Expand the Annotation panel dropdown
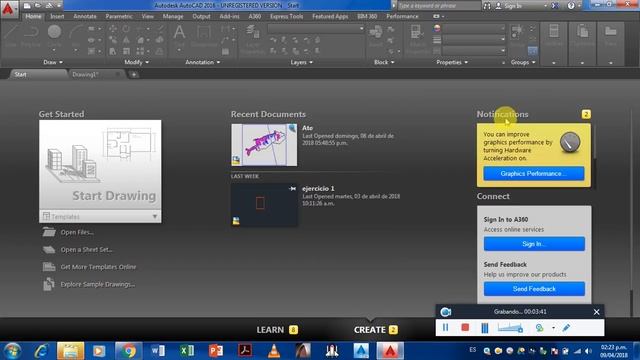 pyautogui.click(x=203, y=62)
